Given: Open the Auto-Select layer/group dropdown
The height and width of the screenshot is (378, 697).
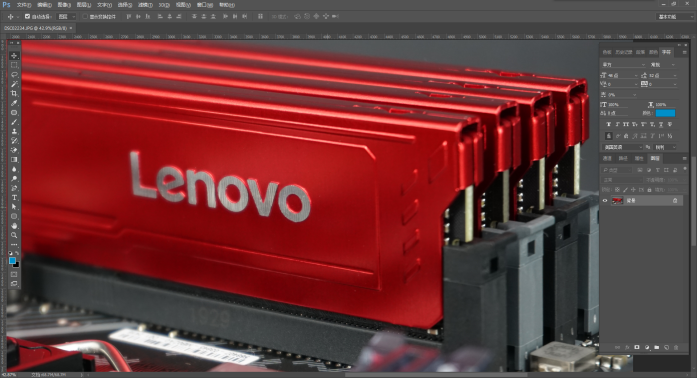Looking at the screenshot, I should 67,16.
